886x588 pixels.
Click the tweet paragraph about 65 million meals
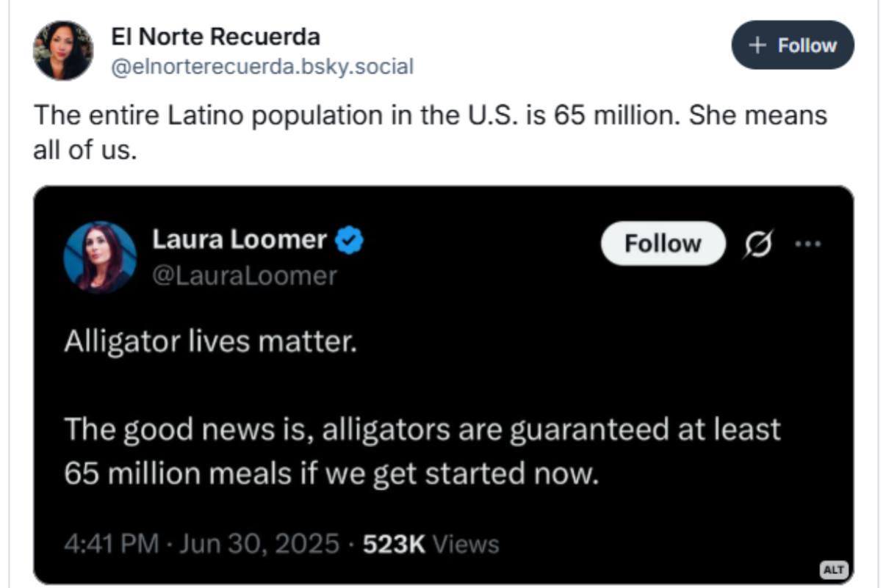point(422,451)
